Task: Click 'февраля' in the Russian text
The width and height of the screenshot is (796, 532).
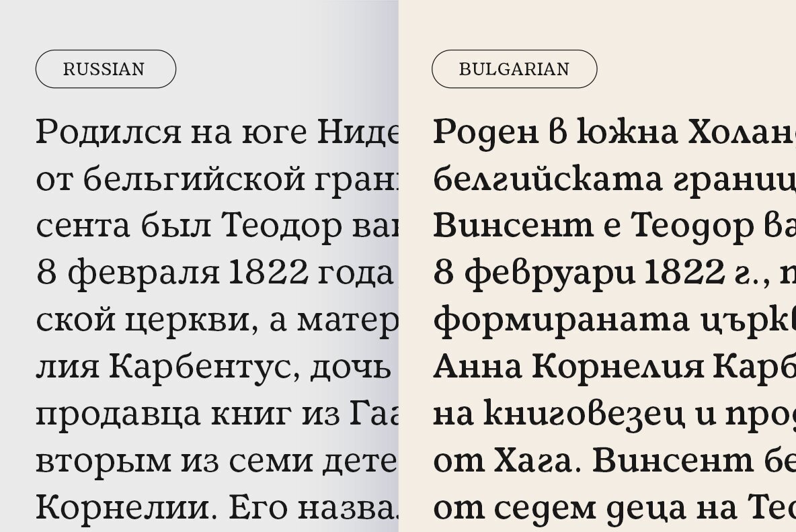Action: 144,273
